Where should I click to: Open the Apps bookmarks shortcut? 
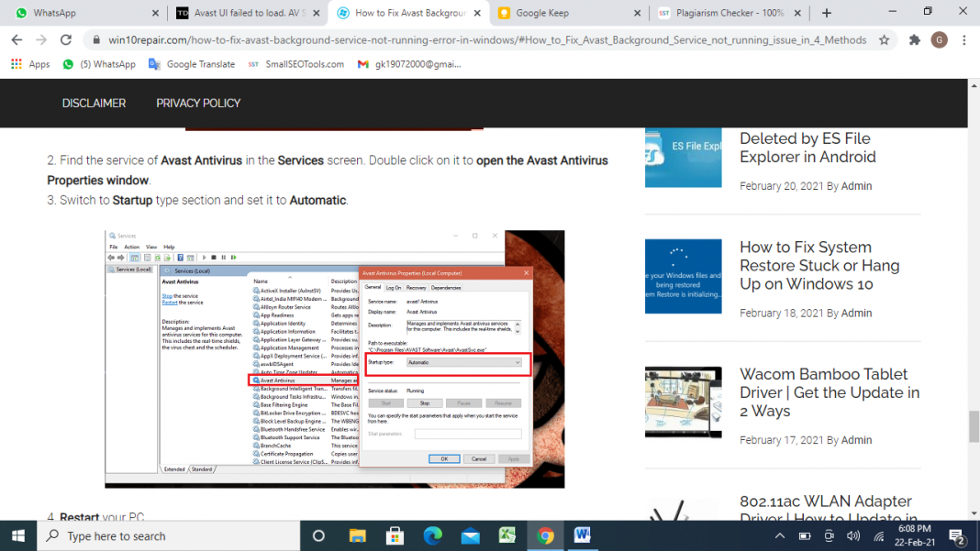point(30,64)
